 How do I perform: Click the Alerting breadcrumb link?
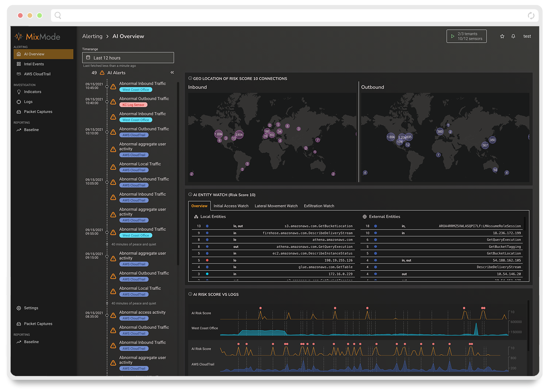92,36
